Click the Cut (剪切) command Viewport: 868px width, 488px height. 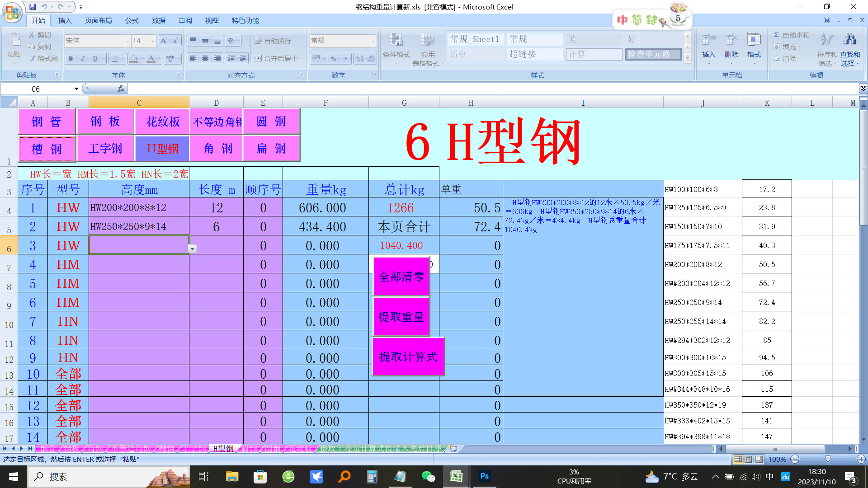pos(40,35)
